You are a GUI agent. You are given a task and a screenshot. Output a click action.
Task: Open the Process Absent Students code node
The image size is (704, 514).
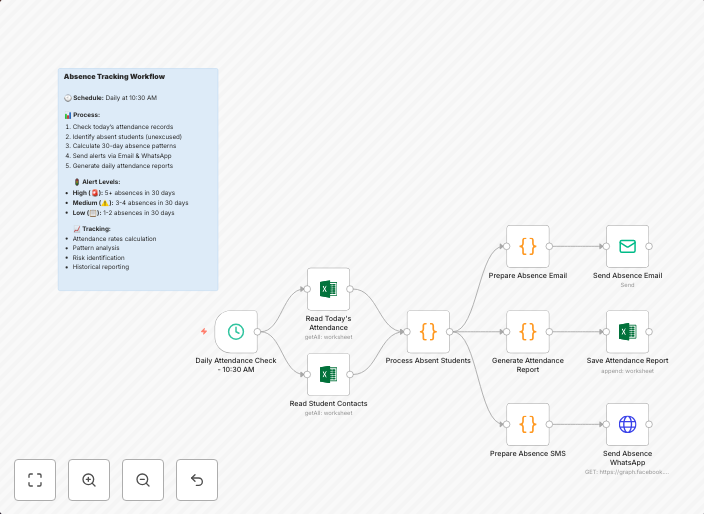[428, 331]
